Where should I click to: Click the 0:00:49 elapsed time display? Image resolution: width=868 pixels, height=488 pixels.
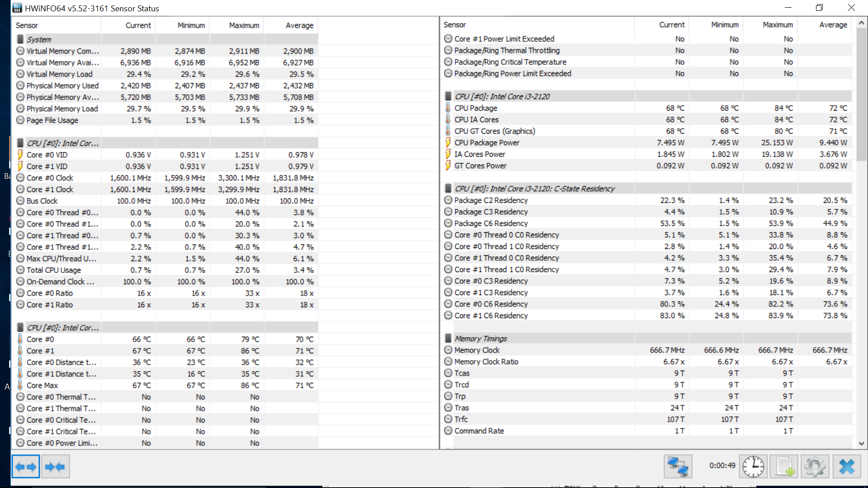[x=722, y=465]
